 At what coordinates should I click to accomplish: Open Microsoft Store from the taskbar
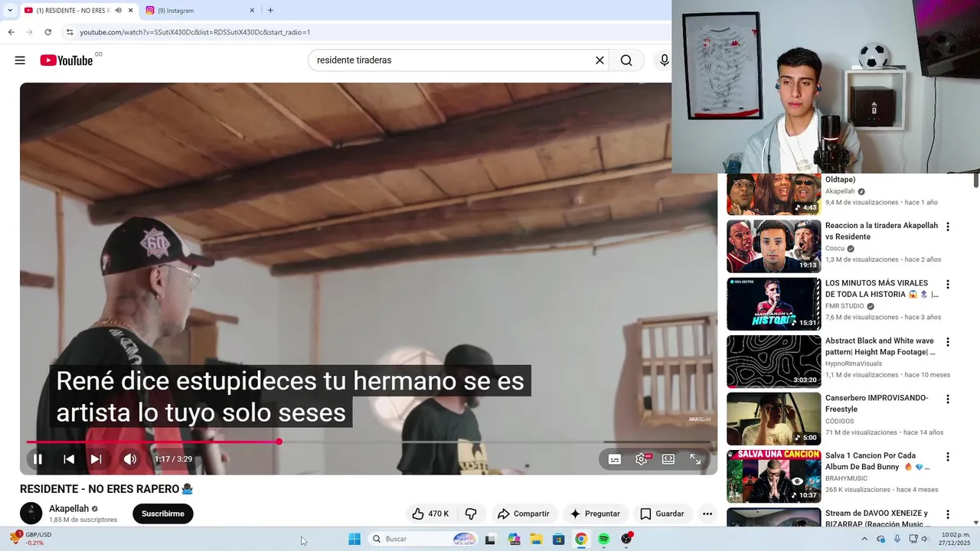click(558, 539)
